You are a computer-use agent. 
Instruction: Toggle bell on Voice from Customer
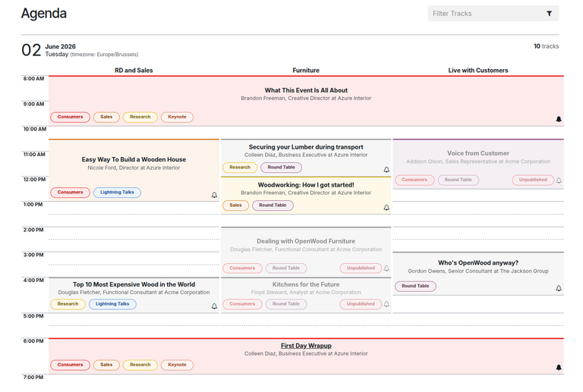click(559, 180)
